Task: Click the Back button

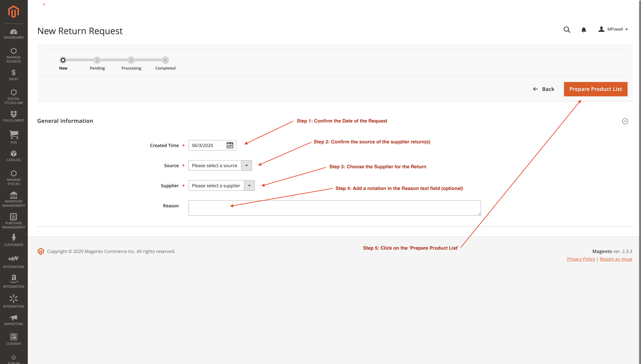Action: [544, 89]
